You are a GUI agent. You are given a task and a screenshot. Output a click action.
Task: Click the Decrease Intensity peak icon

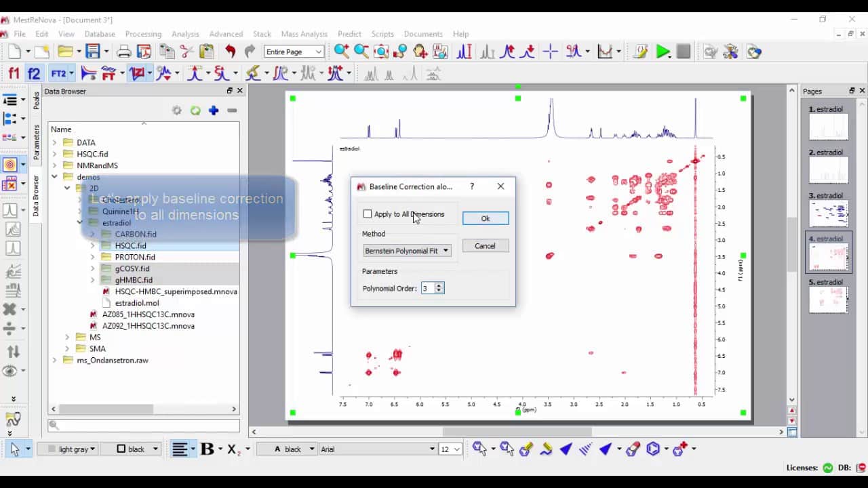tap(528, 52)
